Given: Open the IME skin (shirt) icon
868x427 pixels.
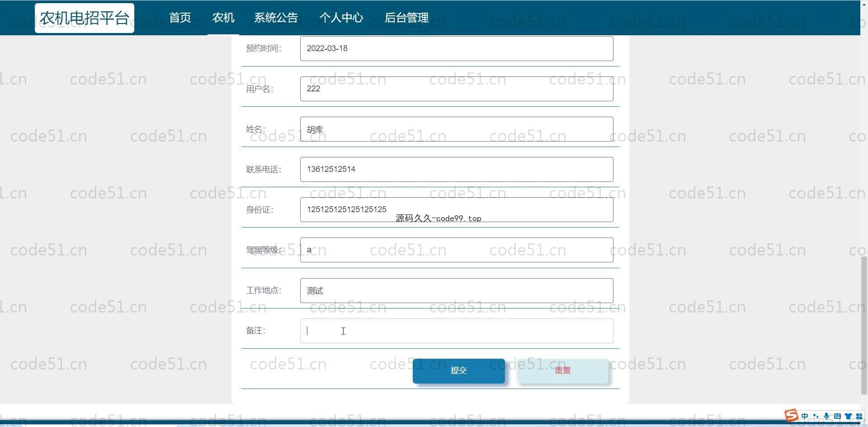Looking at the screenshot, I should click(x=848, y=416).
